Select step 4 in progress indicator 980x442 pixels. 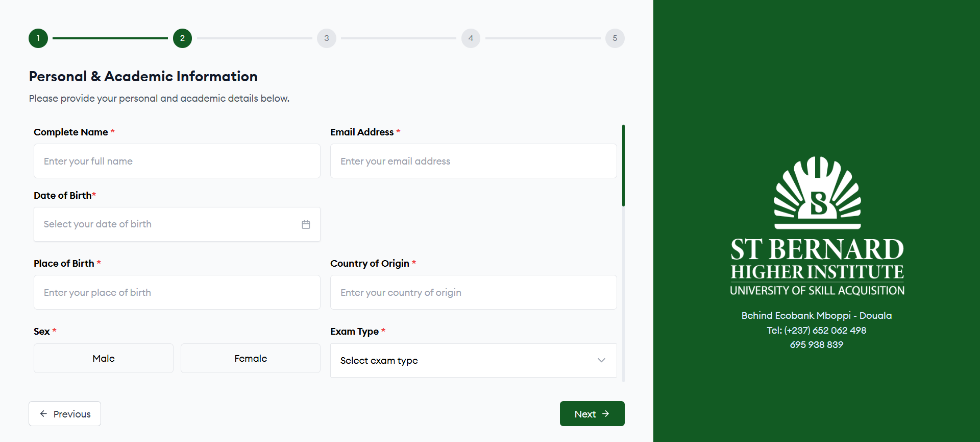(x=471, y=38)
